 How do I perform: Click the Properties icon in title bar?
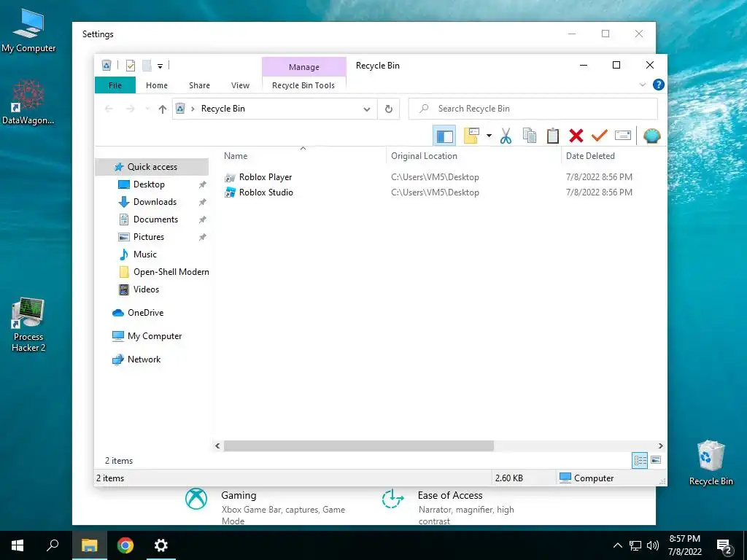[130, 66]
